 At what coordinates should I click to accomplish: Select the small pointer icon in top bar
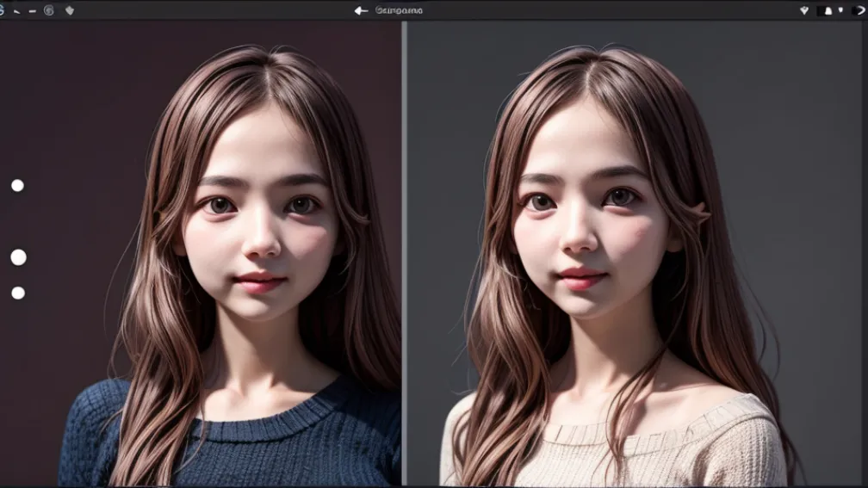pyautogui.click(x=16, y=10)
